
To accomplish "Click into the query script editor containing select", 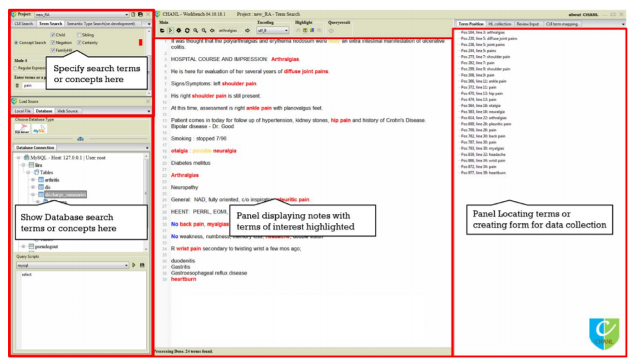I will (x=81, y=310).
